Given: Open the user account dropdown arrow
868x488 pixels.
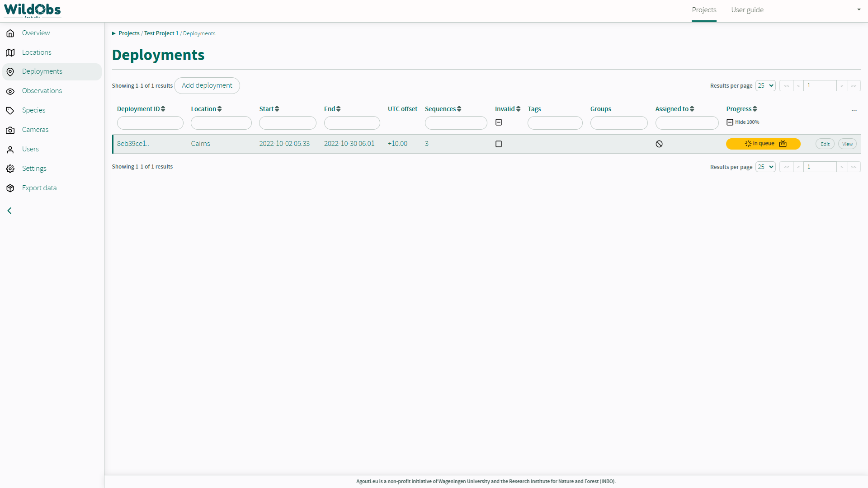Looking at the screenshot, I should point(859,9).
